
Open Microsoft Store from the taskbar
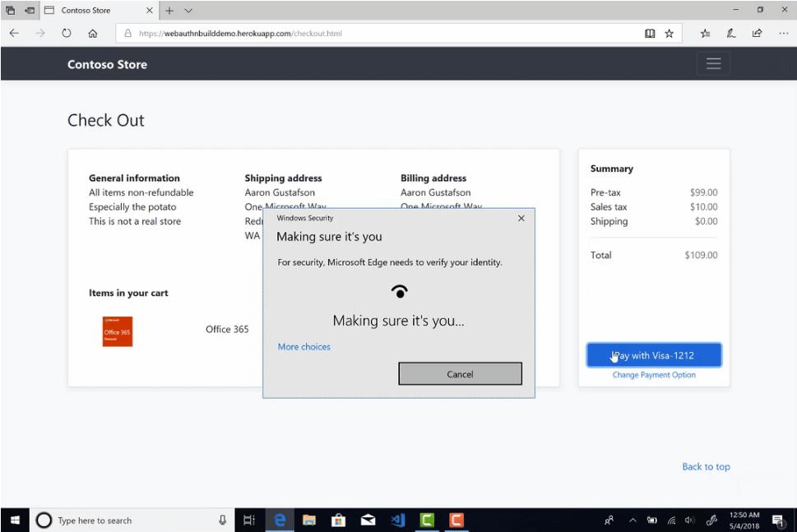click(338, 520)
